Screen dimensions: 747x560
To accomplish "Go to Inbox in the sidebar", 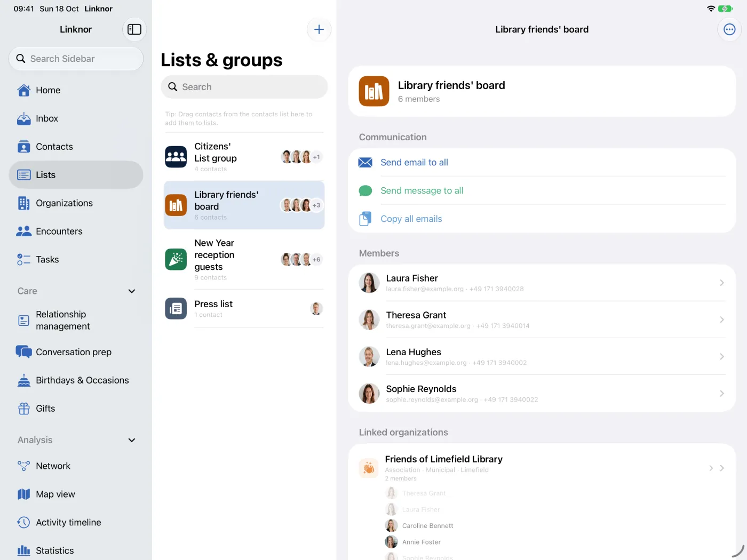I will (x=76, y=118).
